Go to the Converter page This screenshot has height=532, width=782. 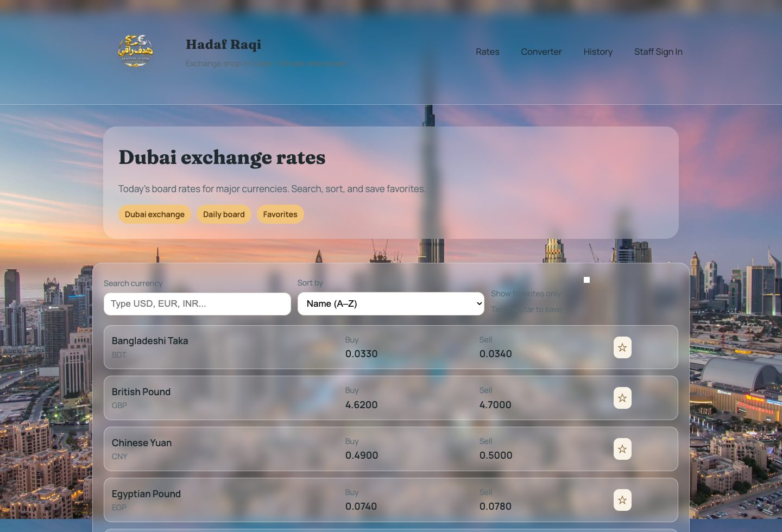click(541, 52)
